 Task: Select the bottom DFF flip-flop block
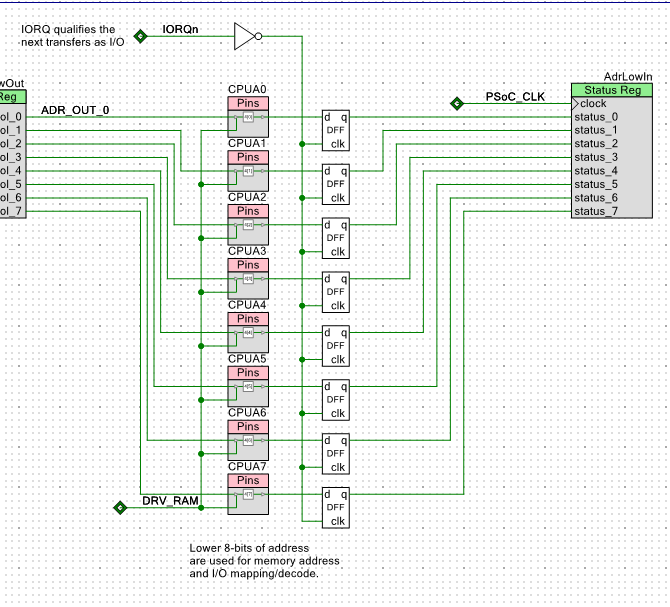pos(335,507)
